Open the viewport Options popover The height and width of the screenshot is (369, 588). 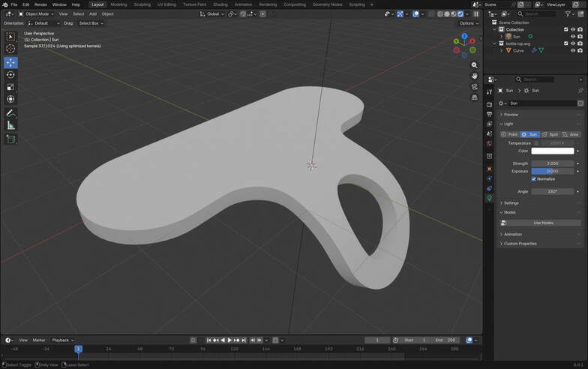click(468, 23)
